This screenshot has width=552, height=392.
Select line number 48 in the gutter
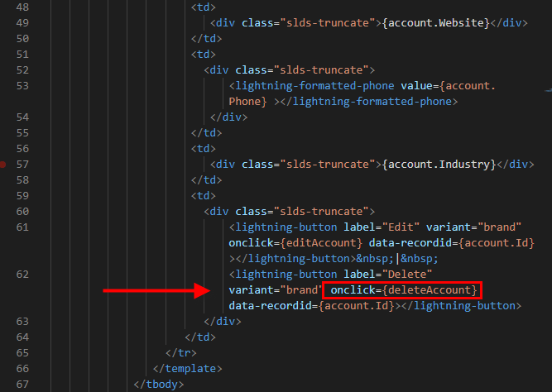[22, 7]
